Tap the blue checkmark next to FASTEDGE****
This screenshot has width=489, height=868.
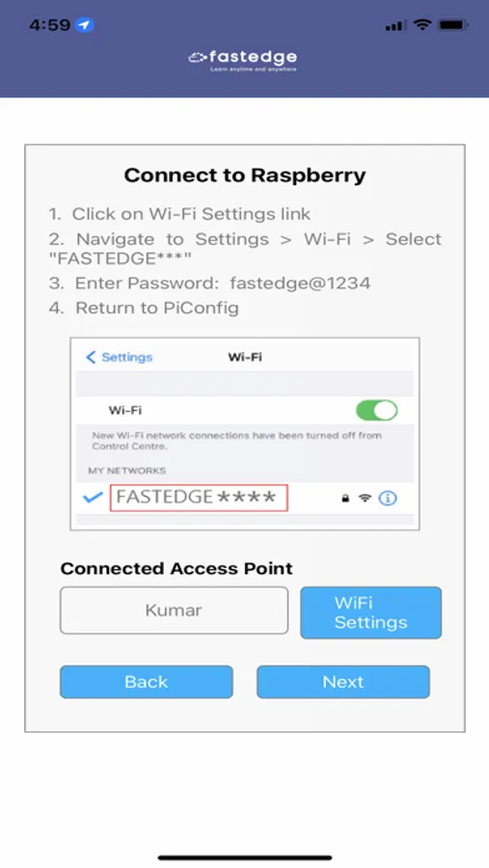(93, 498)
